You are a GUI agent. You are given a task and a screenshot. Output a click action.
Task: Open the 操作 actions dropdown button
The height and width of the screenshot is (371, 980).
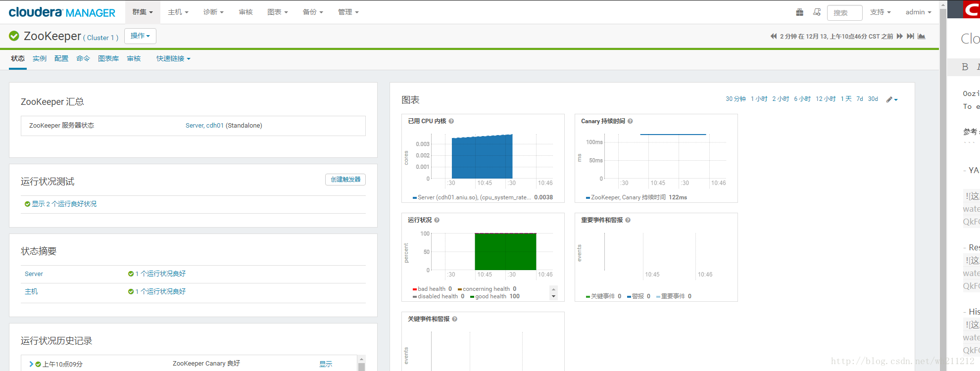[x=140, y=36]
